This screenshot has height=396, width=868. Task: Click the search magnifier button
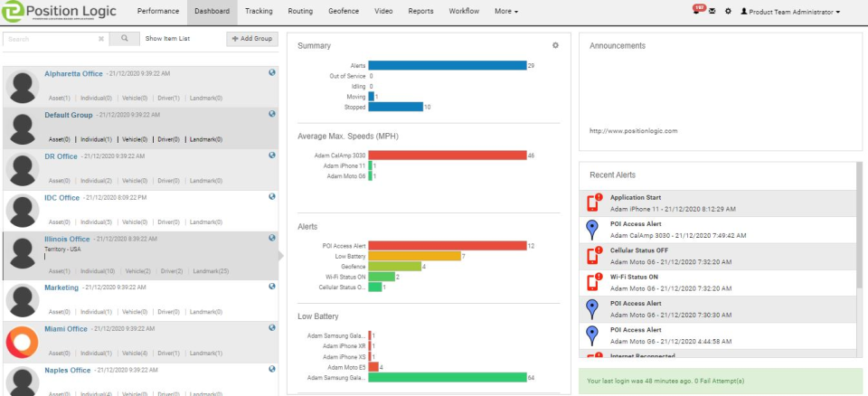(x=125, y=39)
